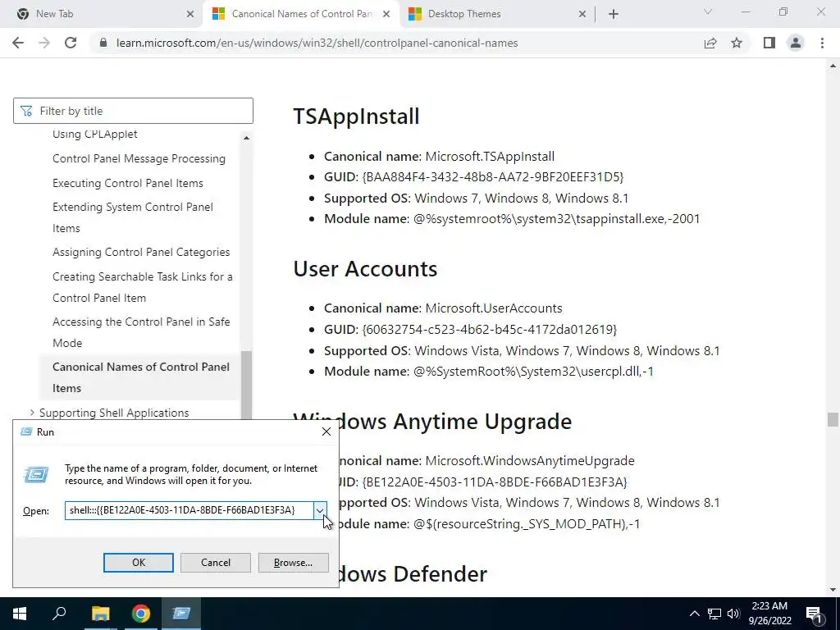Select the Canonical Names of Control Panel tab

click(302, 14)
